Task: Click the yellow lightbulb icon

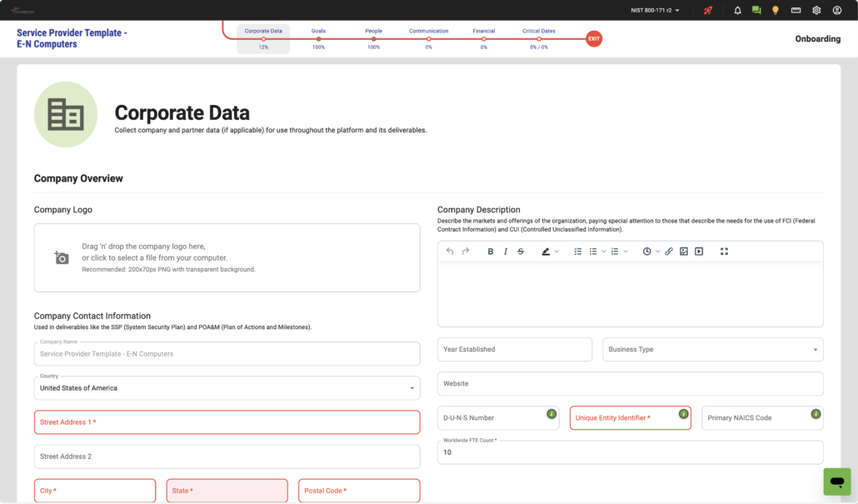Action: tap(776, 10)
